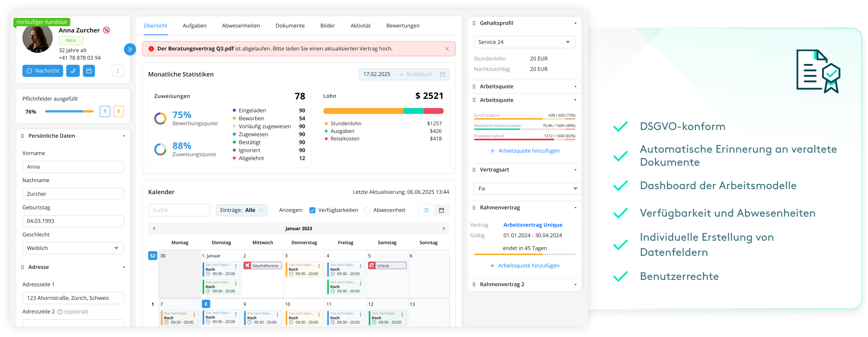Screen dimensions: 868x337
Task: Uncheck the Verfügbarkeiten checkbox
Action: click(x=312, y=210)
